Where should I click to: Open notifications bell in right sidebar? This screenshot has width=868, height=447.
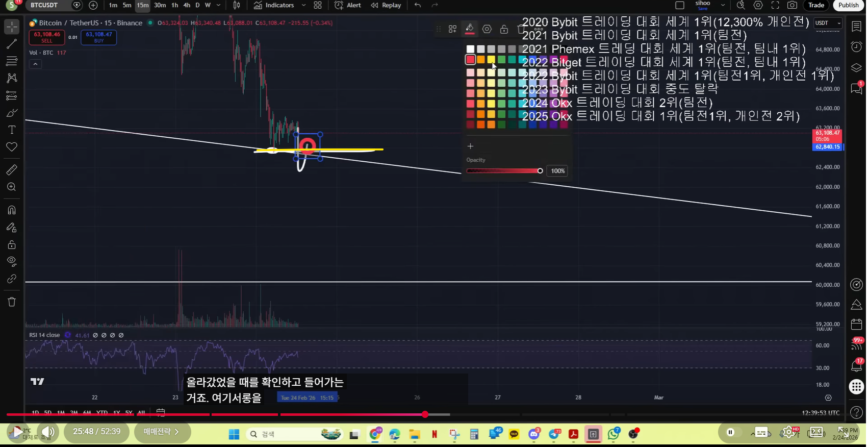click(x=856, y=365)
